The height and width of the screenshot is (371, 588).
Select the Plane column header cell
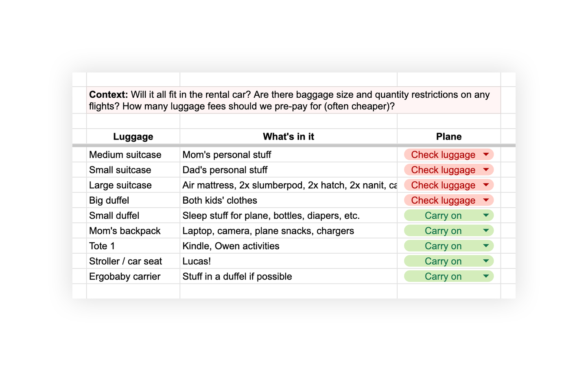[x=448, y=137]
